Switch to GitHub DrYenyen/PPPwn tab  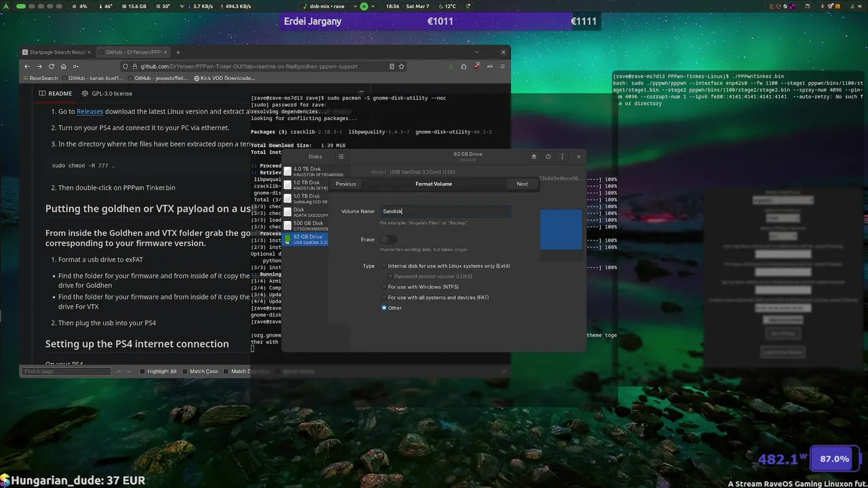point(134,52)
